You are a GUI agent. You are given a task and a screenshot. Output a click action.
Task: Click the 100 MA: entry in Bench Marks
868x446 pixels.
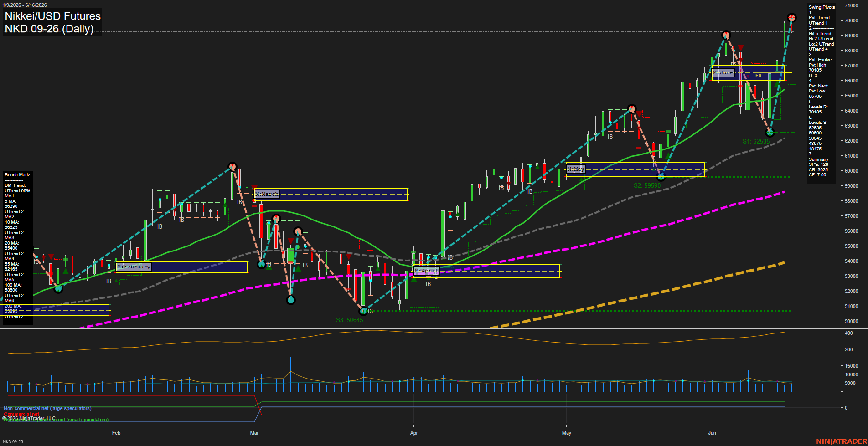click(13, 285)
